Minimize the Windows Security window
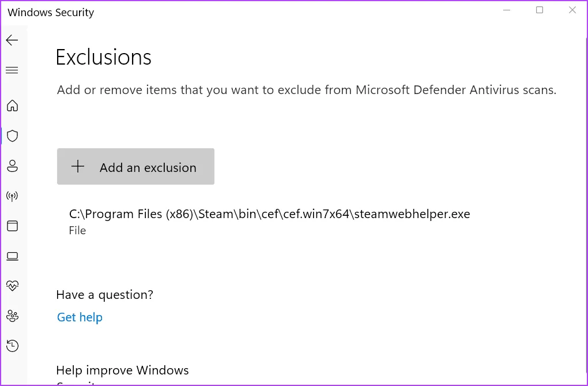The height and width of the screenshot is (386, 588). coord(507,10)
